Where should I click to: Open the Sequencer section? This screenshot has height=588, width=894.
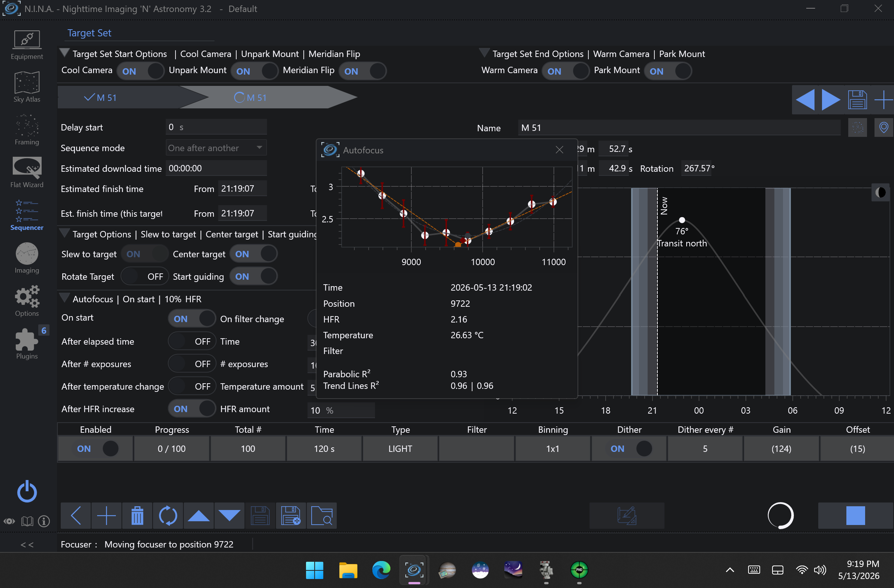click(x=27, y=215)
